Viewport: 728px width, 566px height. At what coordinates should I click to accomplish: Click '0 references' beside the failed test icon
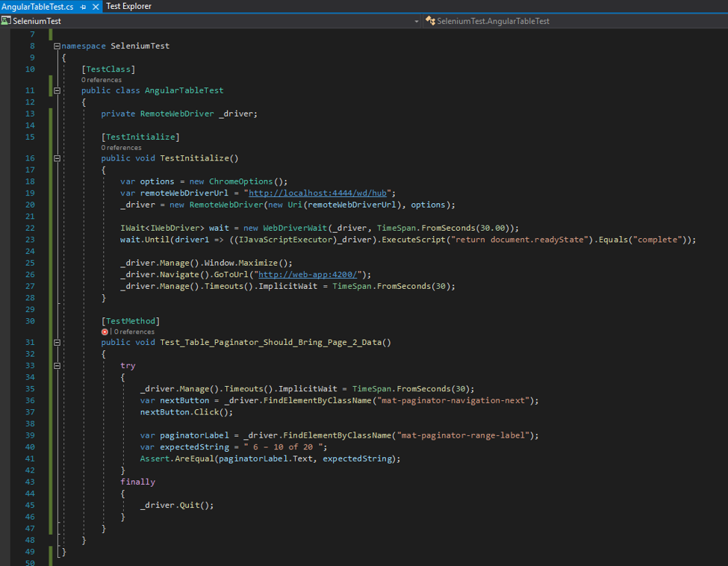[134, 332]
